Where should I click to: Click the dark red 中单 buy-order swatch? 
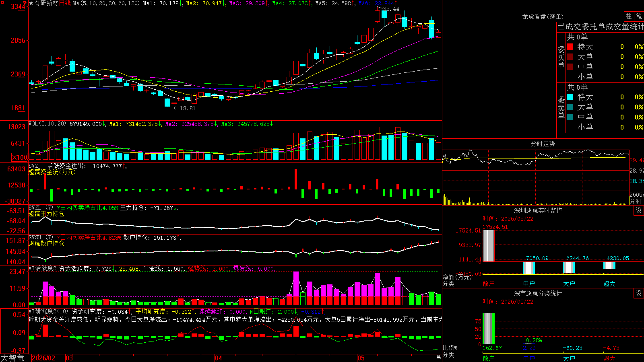click(570, 67)
